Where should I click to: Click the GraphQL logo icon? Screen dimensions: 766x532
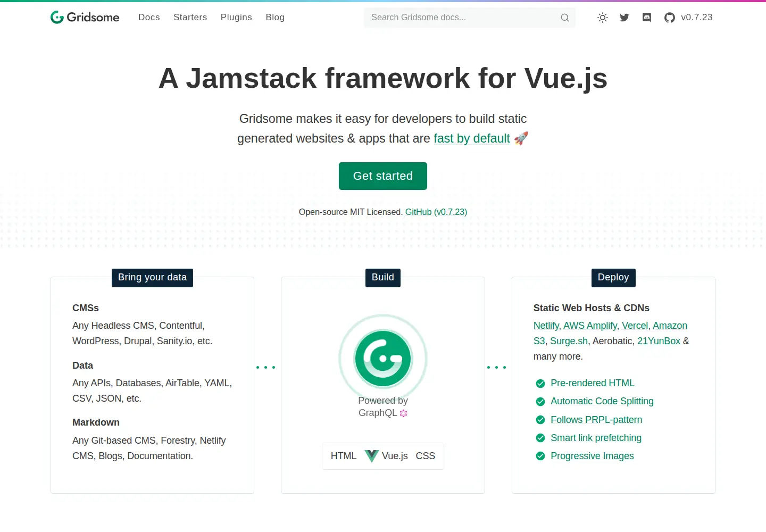pos(404,413)
